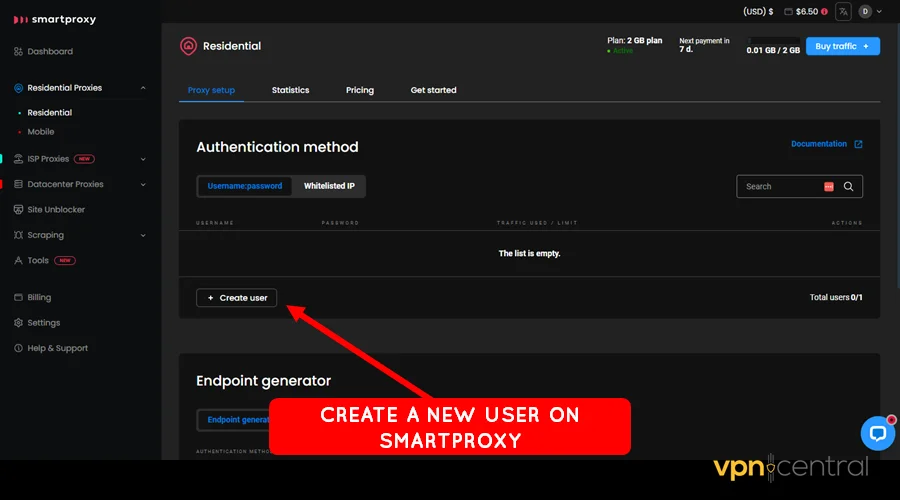Click the Next payment in 7 d. text
This screenshot has height=500, width=900.
click(x=704, y=45)
